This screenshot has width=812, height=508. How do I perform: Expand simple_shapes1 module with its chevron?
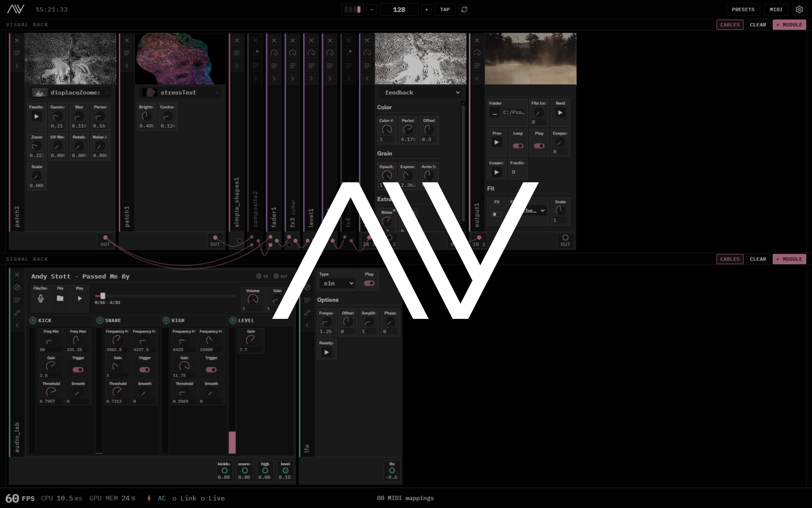tap(237, 66)
